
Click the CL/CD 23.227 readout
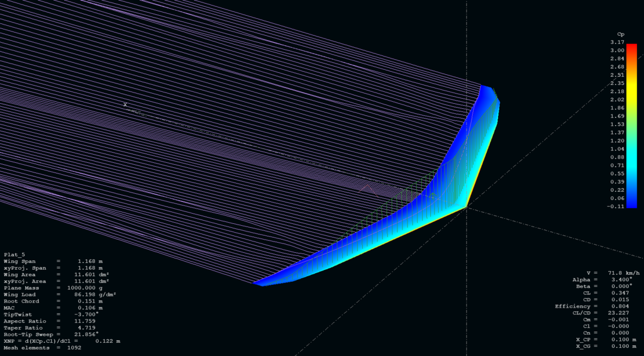(x=605, y=313)
